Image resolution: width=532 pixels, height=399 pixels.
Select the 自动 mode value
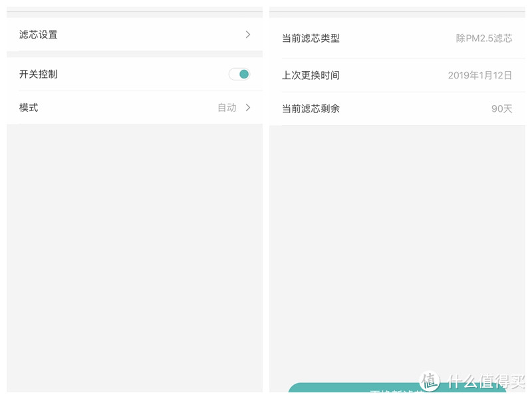click(227, 108)
